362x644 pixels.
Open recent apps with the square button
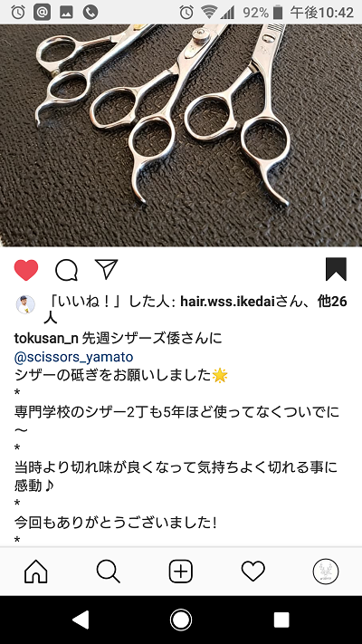coord(281,620)
